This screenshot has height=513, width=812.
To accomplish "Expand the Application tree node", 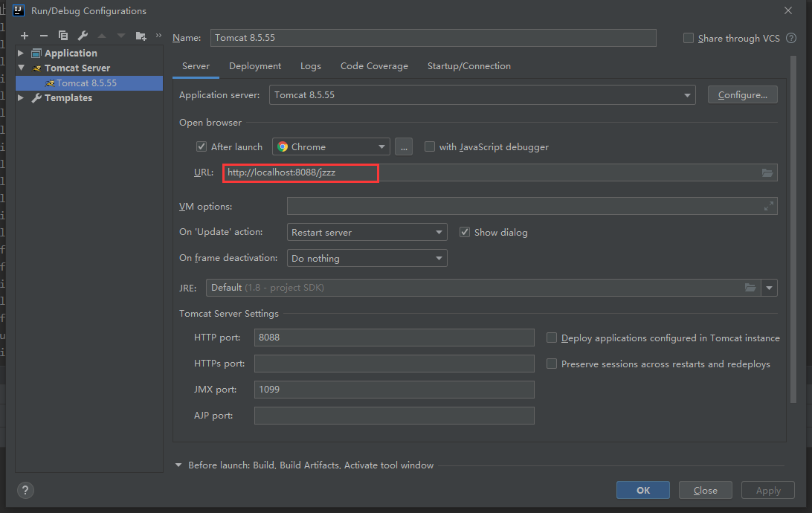I will click(21, 53).
